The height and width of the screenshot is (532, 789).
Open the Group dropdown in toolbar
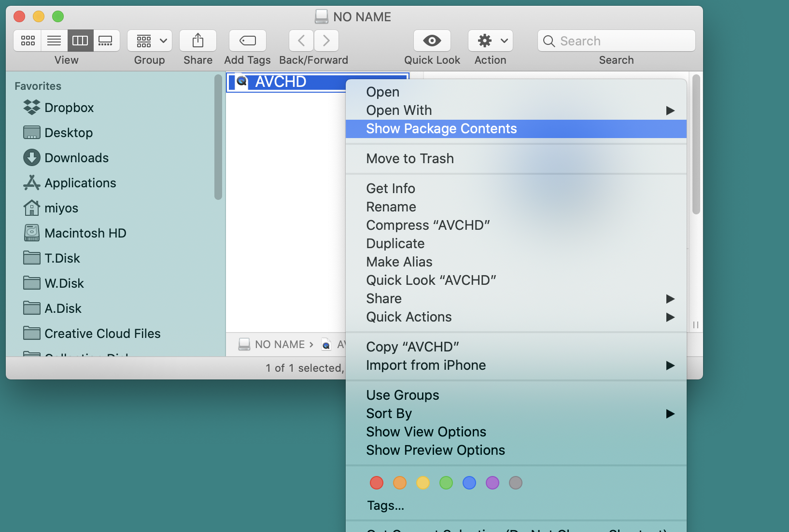150,41
